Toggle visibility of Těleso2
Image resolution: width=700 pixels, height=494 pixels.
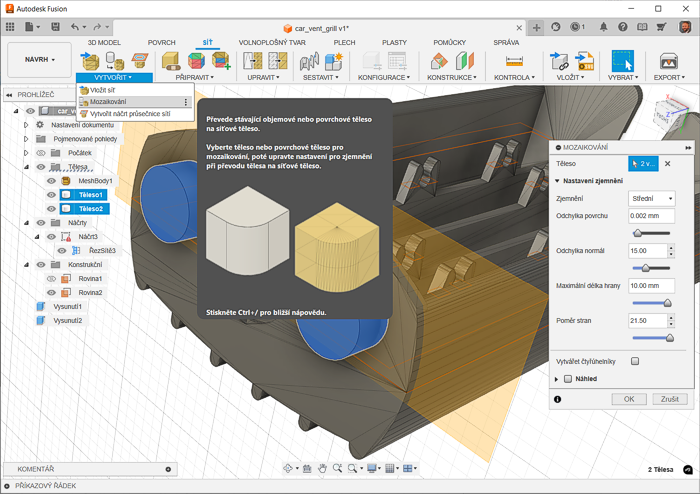tap(51, 208)
